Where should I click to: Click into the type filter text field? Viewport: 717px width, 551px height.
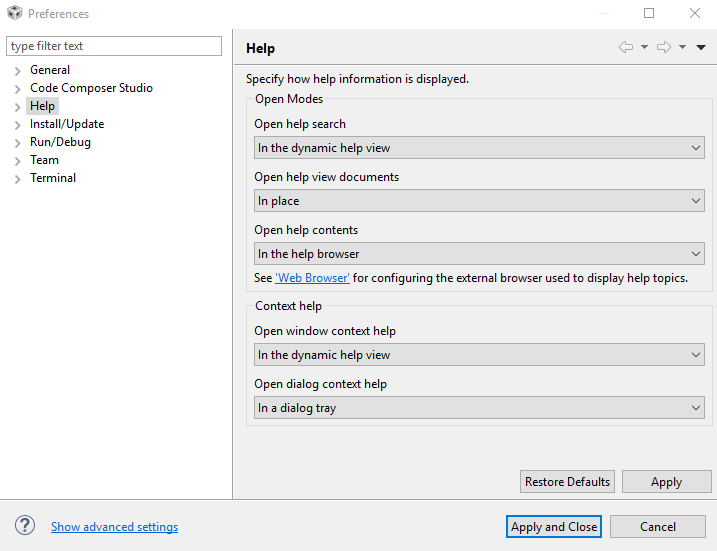(x=114, y=46)
